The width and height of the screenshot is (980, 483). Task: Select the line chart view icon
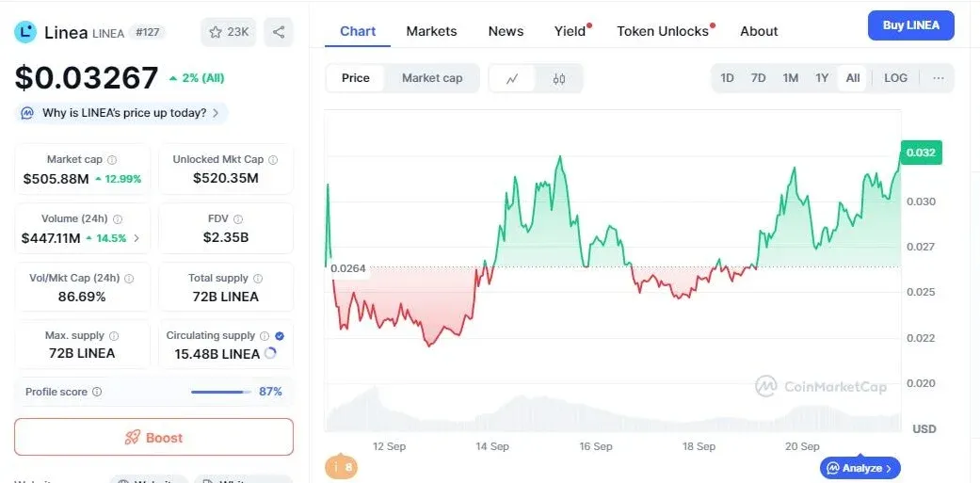512,79
